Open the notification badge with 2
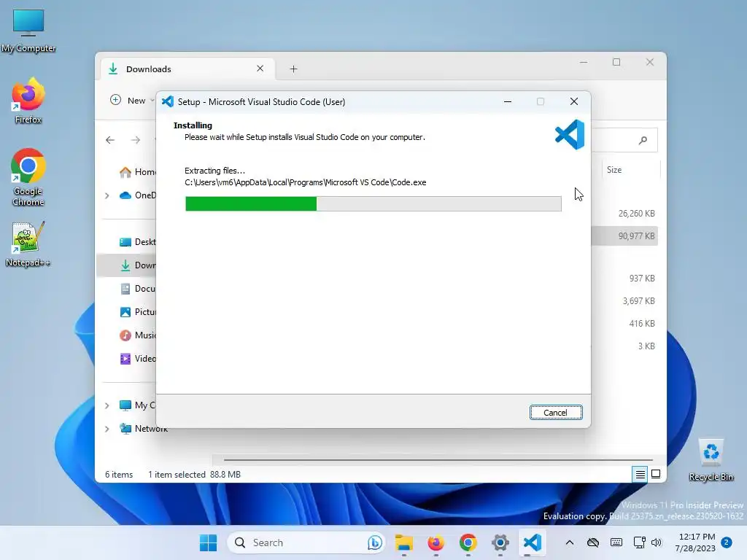 pyautogui.click(x=727, y=542)
